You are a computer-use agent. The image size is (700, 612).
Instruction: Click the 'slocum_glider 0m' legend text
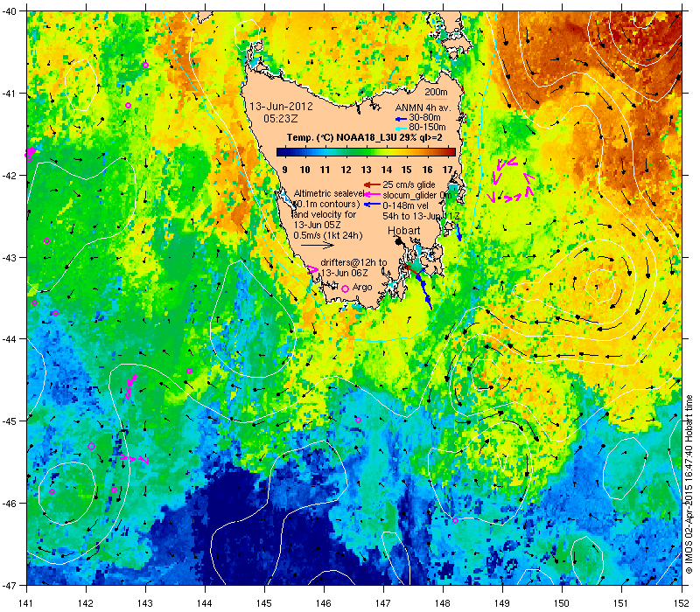(417, 195)
